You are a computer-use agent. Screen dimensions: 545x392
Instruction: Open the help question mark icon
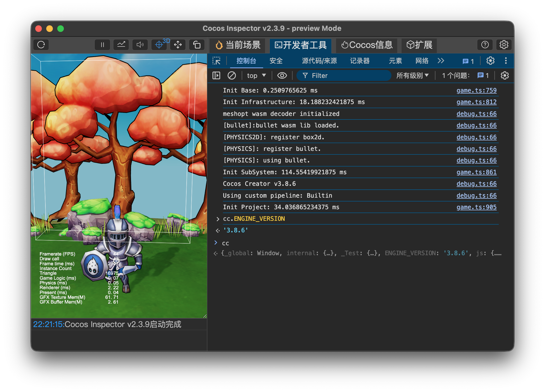click(485, 45)
